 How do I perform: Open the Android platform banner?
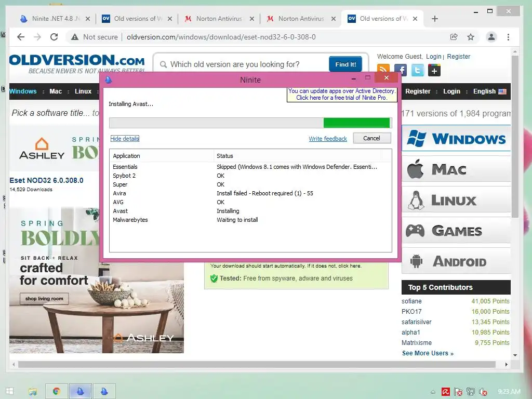tap(456, 261)
